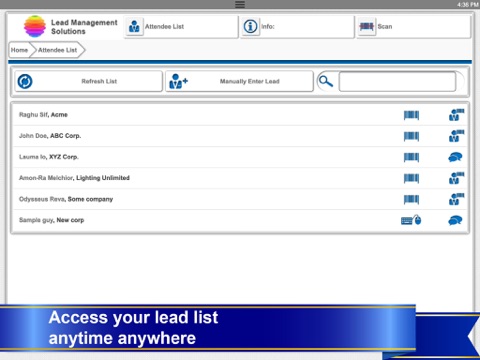Click the add-person icon for manual lead
Screen dimensions: 480x360
pyautogui.click(x=178, y=81)
